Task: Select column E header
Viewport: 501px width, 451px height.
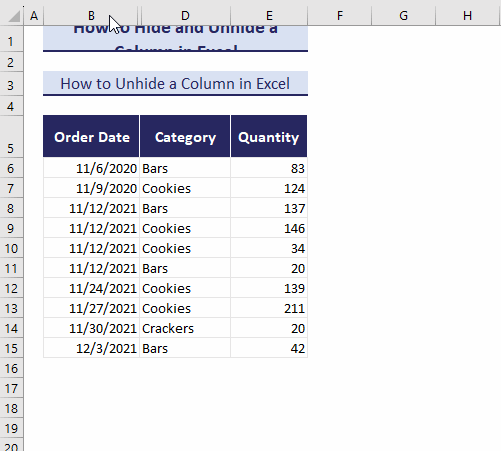Action: coord(269,15)
